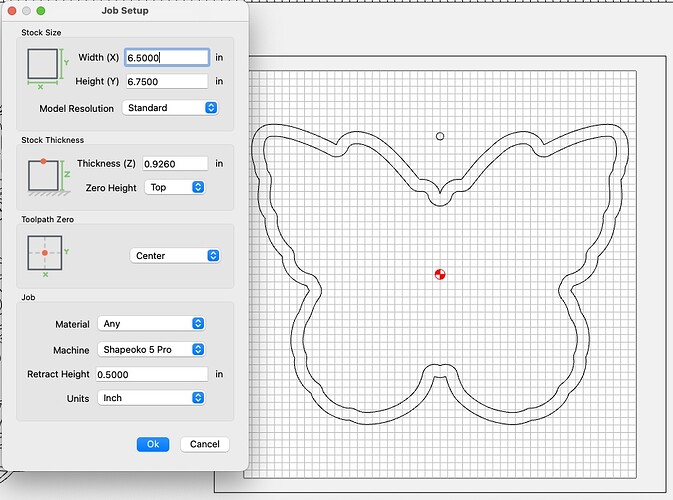Image resolution: width=673 pixels, height=500 pixels.
Task: Click the green zoom window button
Action: point(41,10)
